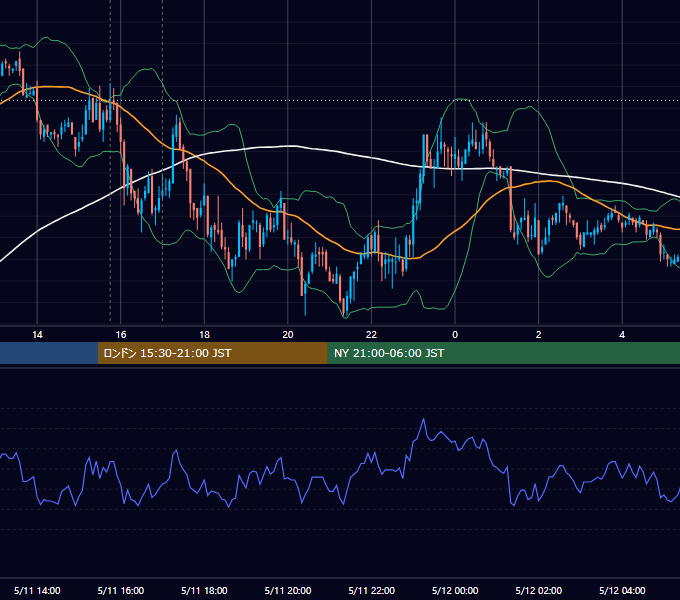Click the NY 21:00-06:00 JST session bar
680x600 pixels.
(x=503, y=353)
